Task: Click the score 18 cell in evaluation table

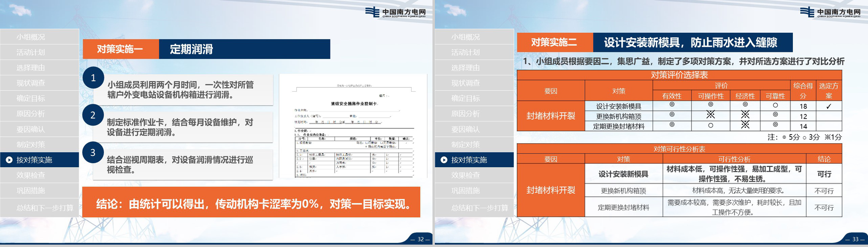Action: click(803, 106)
